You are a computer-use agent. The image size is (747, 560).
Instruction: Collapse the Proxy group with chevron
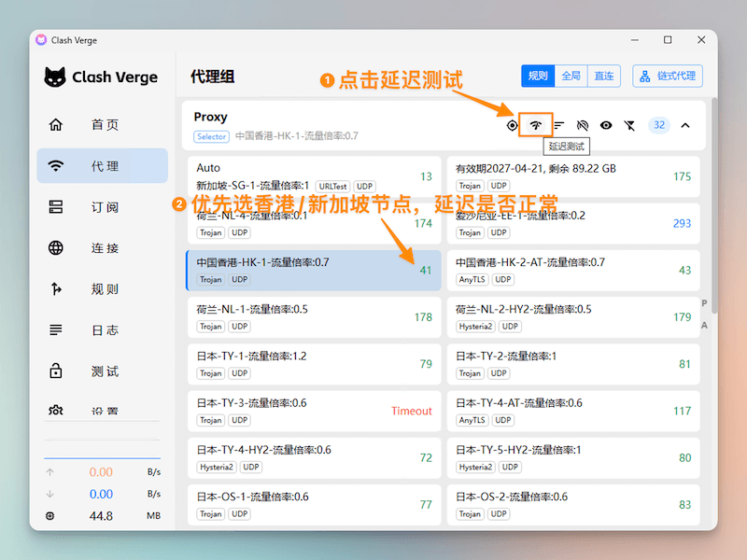pyautogui.click(x=685, y=125)
